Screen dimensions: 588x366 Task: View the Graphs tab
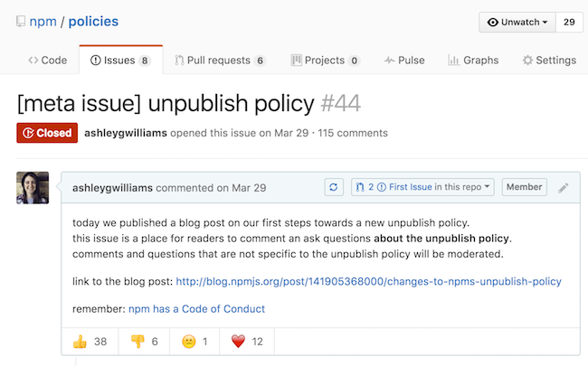(x=473, y=61)
